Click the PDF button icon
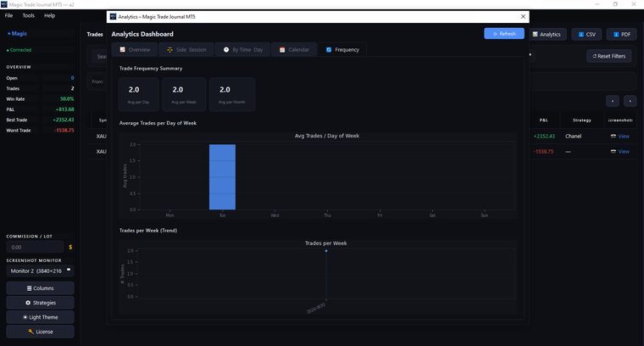This screenshot has height=346, width=644. (x=616, y=35)
